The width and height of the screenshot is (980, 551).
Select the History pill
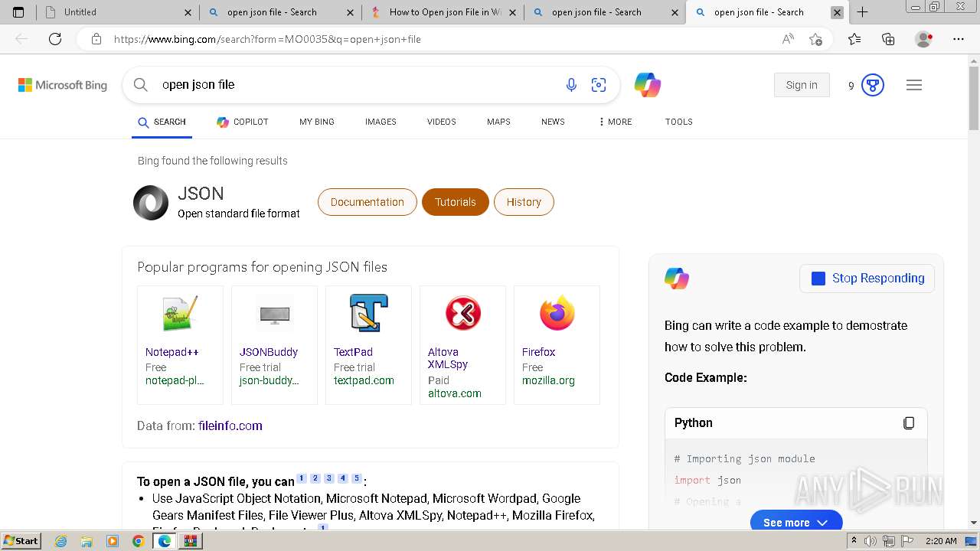tap(524, 202)
